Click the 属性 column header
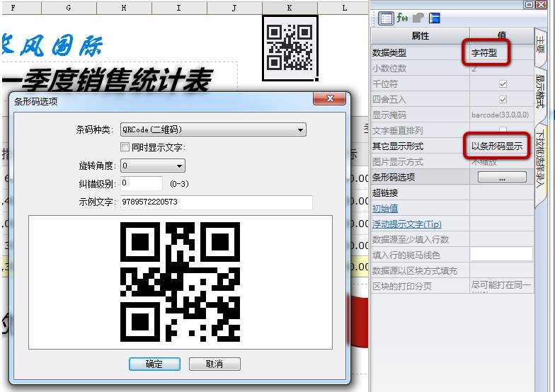The height and width of the screenshot is (392, 555). tap(420, 35)
